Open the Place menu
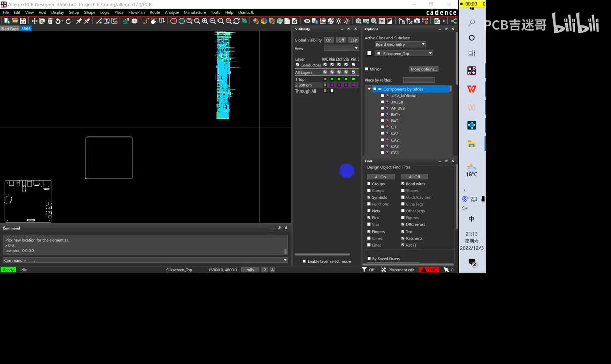Image resolution: width=611 pixels, height=364 pixels. (x=119, y=12)
